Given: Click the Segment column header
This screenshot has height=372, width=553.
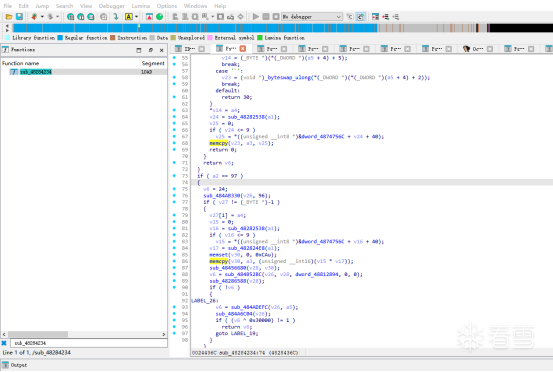Looking at the screenshot, I should 153,63.
